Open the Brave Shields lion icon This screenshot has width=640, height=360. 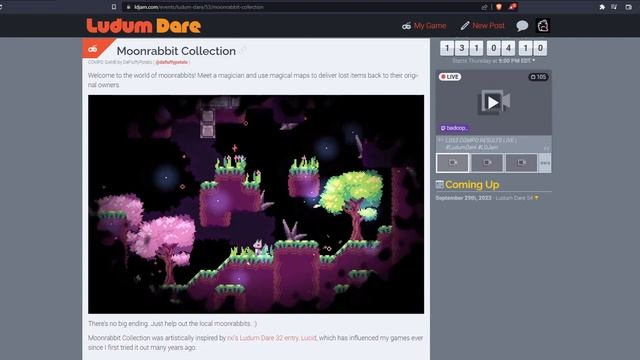tap(499, 7)
